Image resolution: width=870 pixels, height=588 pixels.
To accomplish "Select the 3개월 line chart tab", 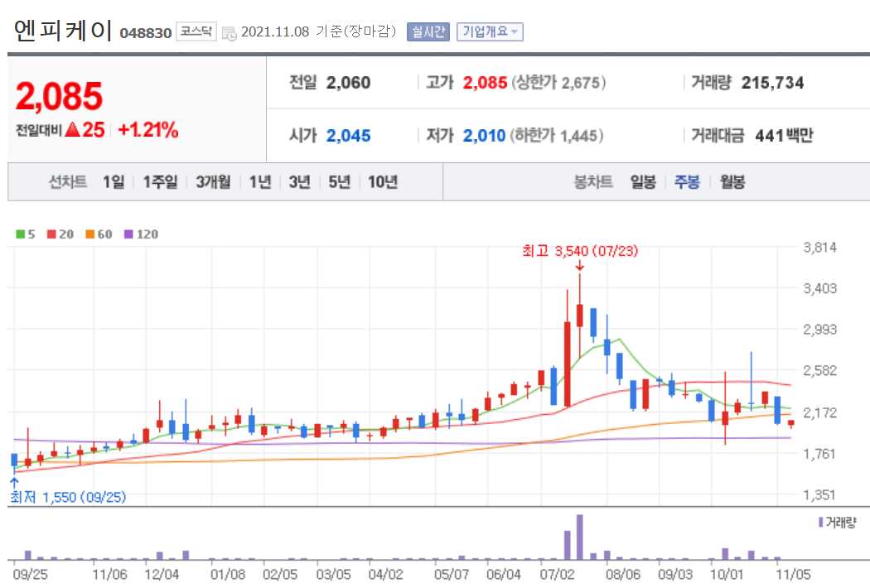I will [x=212, y=181].
